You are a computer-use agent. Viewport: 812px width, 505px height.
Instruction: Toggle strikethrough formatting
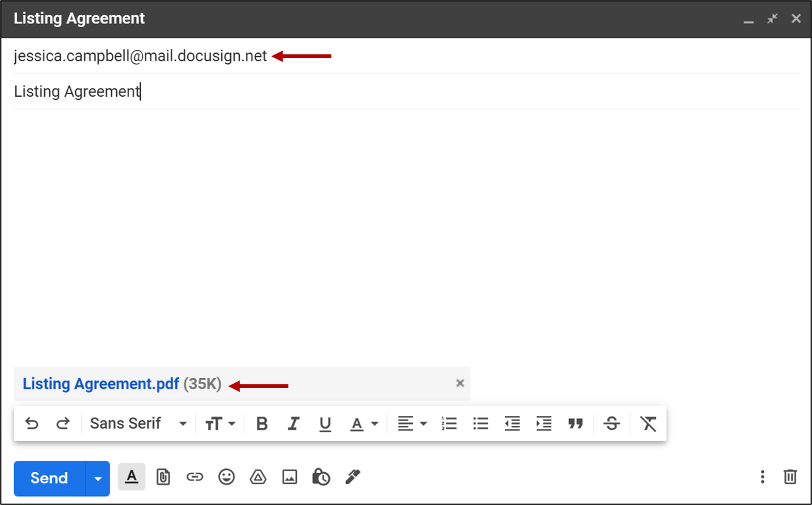[x=611, y=423]
